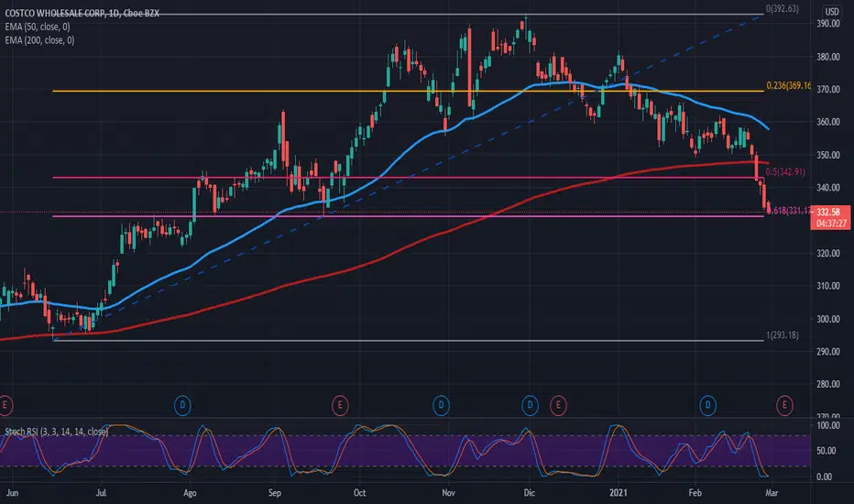The image size is (854, 504).
Task: Click the 2021 label on time axis
Action: (619, 493)
